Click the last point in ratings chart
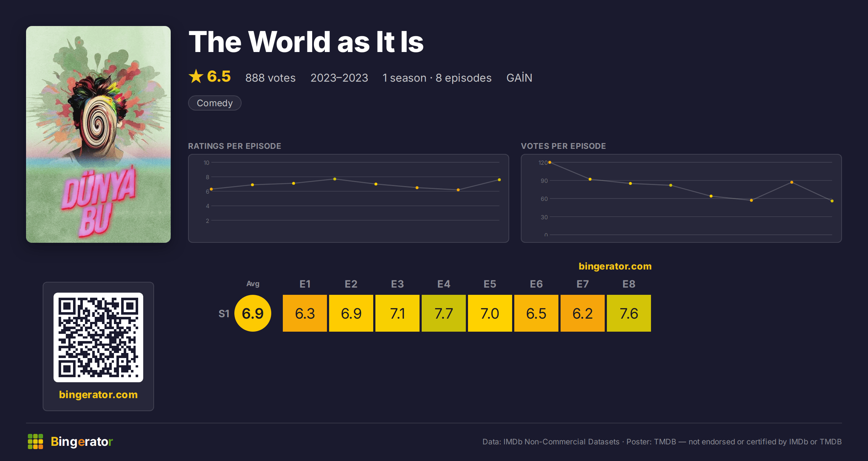868x461 pixels. click(499, 180)
